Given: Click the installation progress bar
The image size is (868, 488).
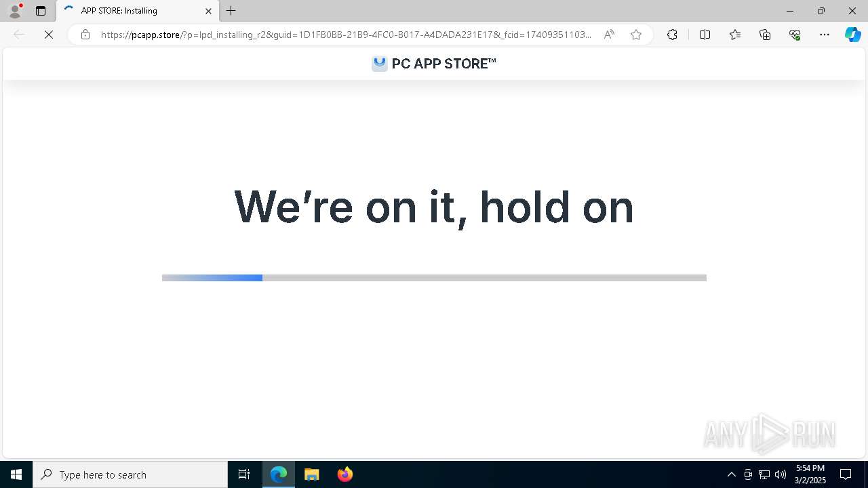Looking at the screenshot, I should tap(434, 278).
